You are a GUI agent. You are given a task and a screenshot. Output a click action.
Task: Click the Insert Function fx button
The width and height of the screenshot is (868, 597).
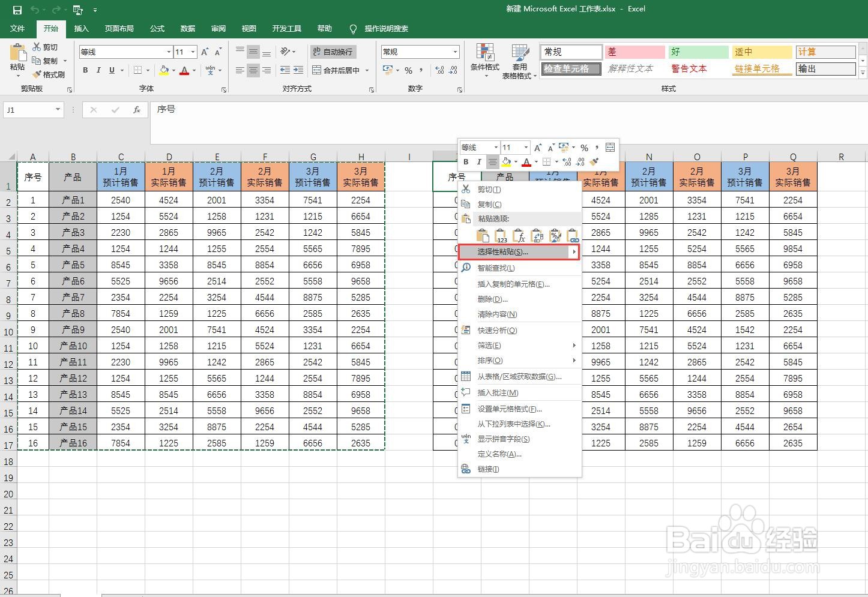(x=137, y=110)
